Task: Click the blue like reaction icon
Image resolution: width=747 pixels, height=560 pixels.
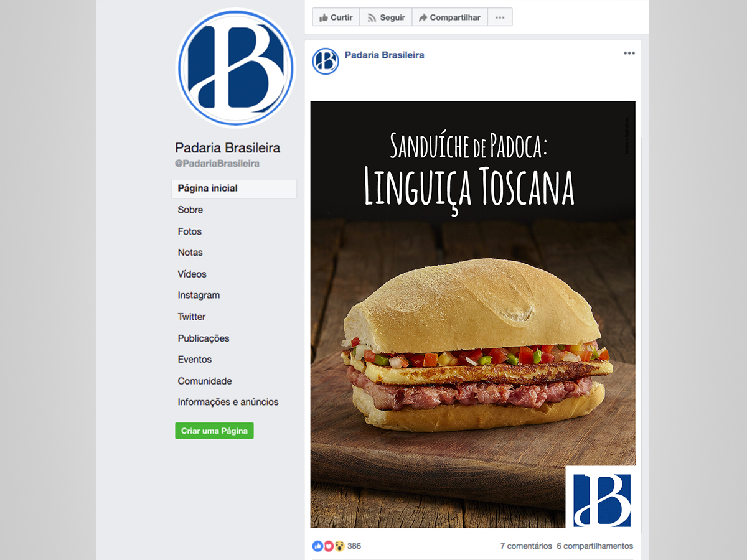Action: tap(318, 546)
